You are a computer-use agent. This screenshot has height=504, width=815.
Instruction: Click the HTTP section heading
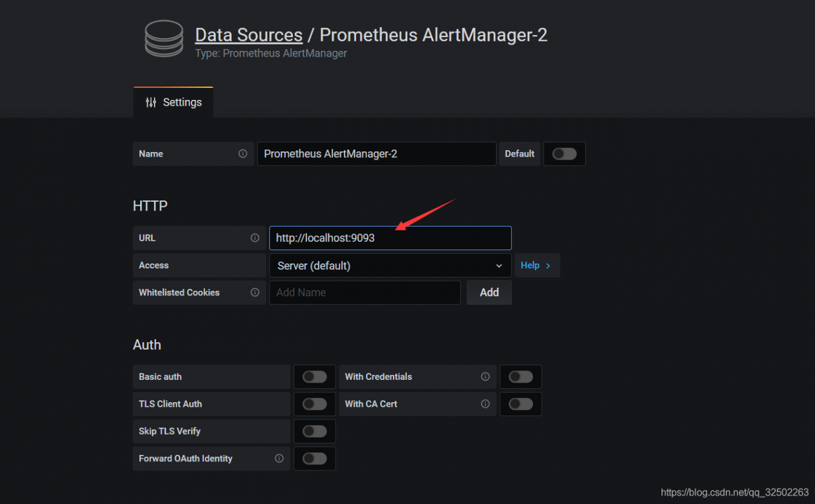[150, 206]
